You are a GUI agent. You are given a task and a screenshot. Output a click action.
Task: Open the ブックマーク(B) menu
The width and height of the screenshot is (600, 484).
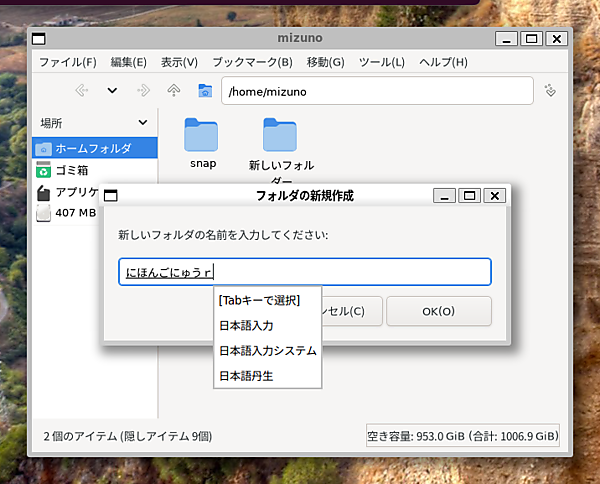[252, 62]
